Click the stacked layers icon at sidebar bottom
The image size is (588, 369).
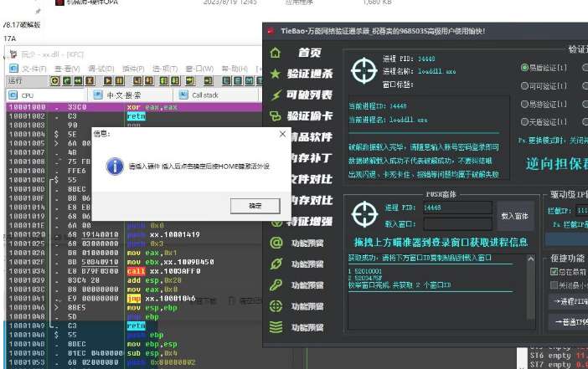click(x=275, y=327)
